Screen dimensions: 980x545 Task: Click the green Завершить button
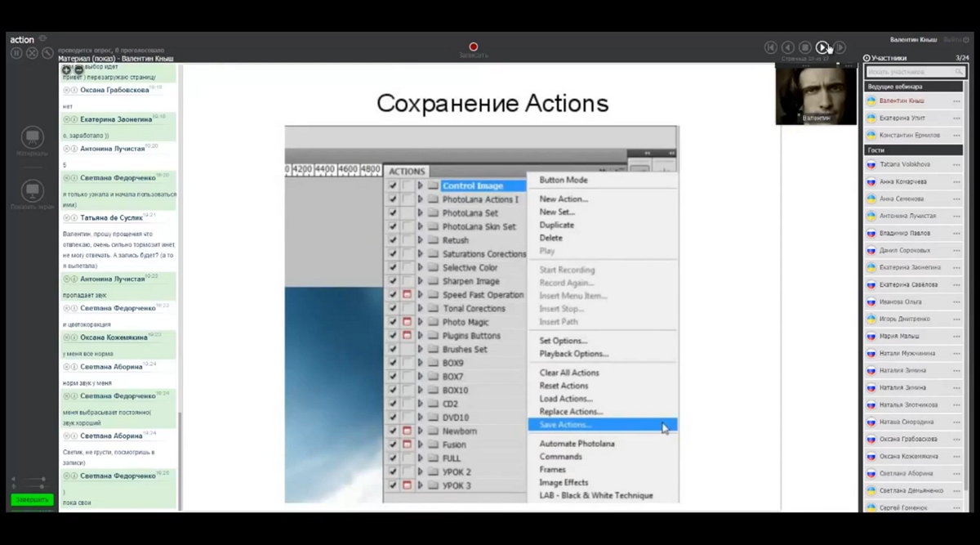(x=33, y=499)
